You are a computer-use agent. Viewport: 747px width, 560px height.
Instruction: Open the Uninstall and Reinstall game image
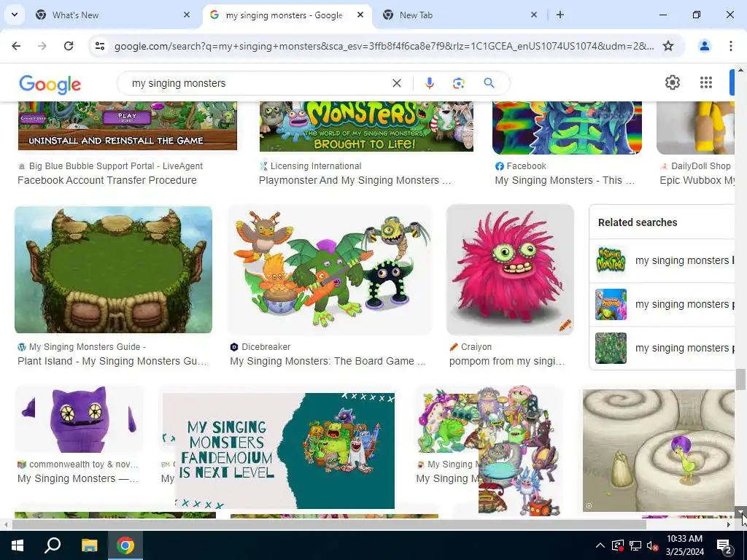point(127,125)
